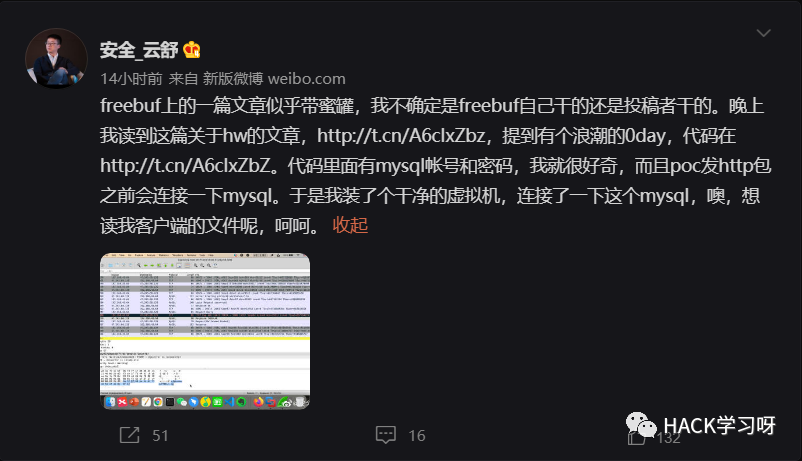Click the HACK学习呀 watermark text
The width and height of the screenshot is (802, 461).
pos(720,425)
